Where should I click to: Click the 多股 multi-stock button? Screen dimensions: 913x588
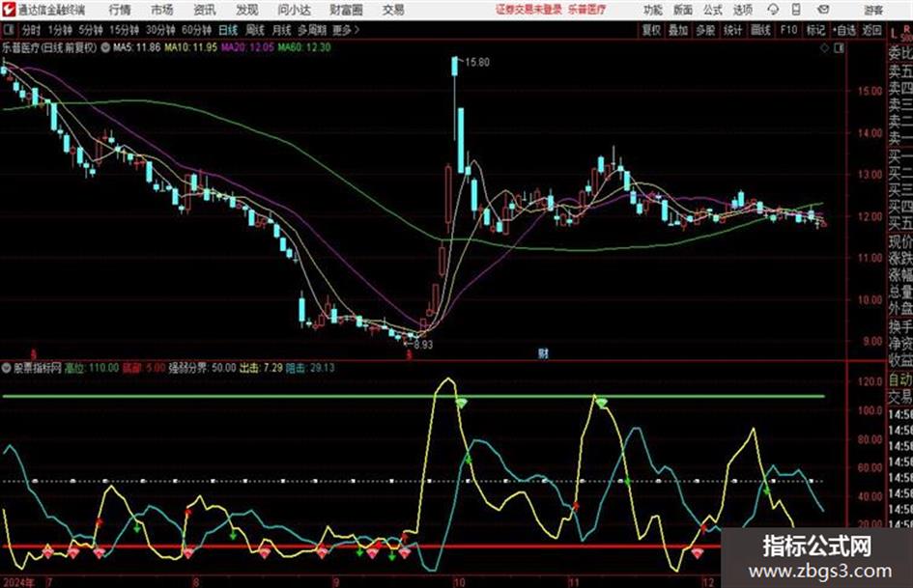pyautogui.click(x=705, y=30)
